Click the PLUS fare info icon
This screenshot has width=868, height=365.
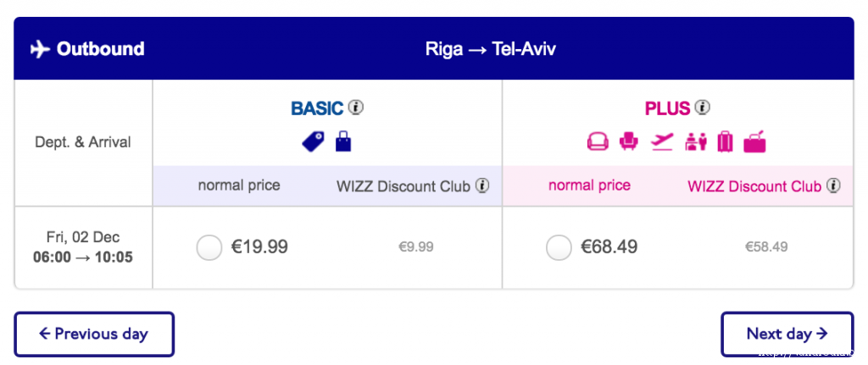702,108
